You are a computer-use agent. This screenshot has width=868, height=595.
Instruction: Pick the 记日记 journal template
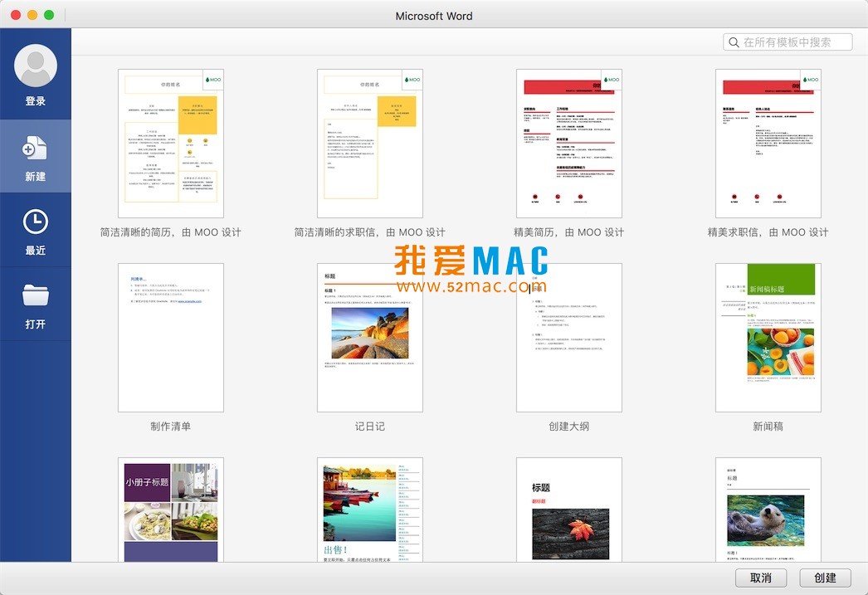pyautogui.click(x=370, y=338)
